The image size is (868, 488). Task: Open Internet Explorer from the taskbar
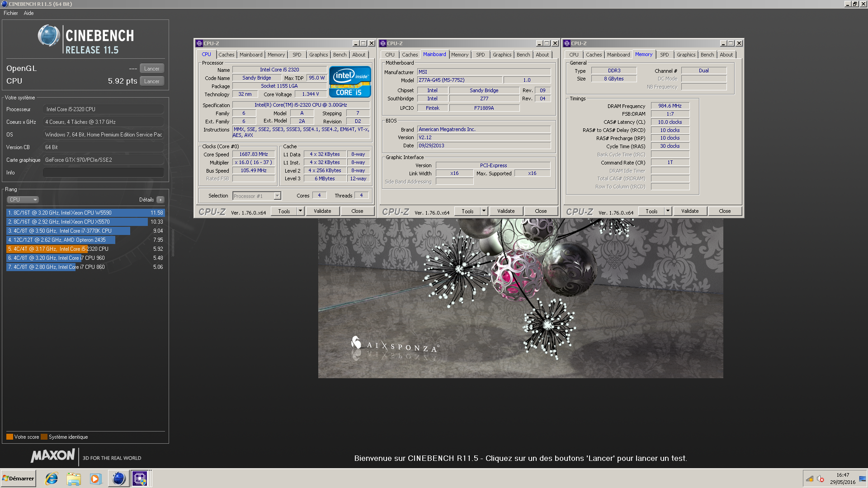pos(52,479)
